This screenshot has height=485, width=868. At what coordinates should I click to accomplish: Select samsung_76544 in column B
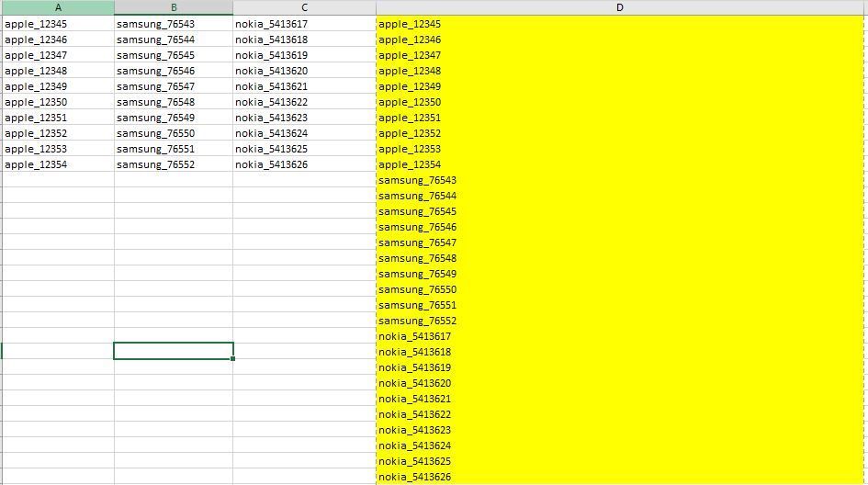point(174,39)
